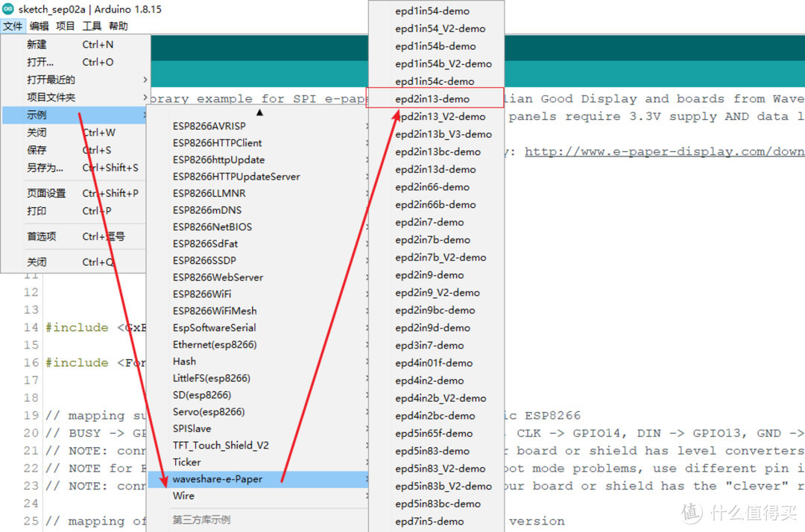Viewport: 805px width, 532px height.
Task: Choose 关闭 Ctrl+Q to quit
Action: [x=75, y=262]
